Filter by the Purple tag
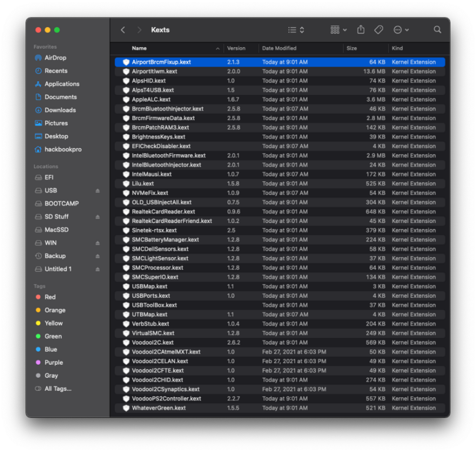The height and width of the screenshot is (452, 476). tap(54, 363)
